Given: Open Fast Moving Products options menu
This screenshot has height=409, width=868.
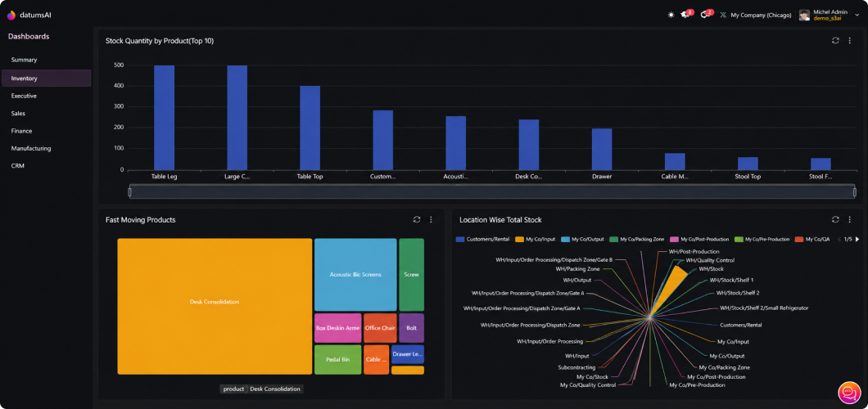Looking at the screenshot, I should point(432,219).
